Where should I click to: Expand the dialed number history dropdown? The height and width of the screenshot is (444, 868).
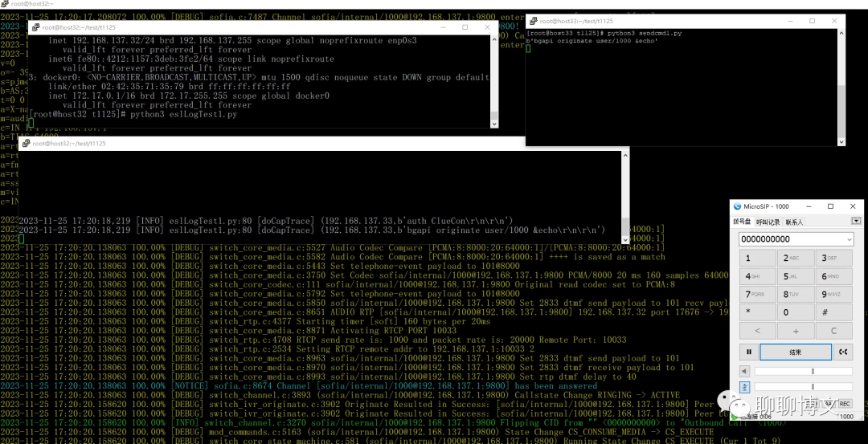tap(850, 239)
